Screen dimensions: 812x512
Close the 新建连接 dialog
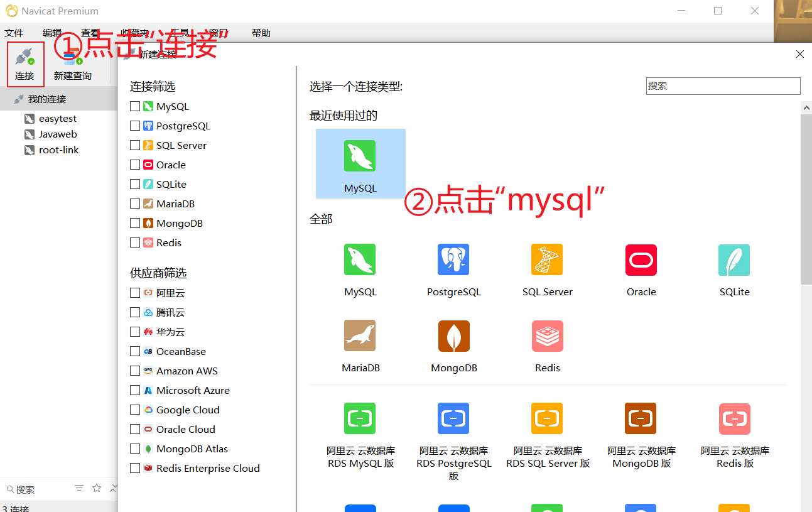(800, 54)
